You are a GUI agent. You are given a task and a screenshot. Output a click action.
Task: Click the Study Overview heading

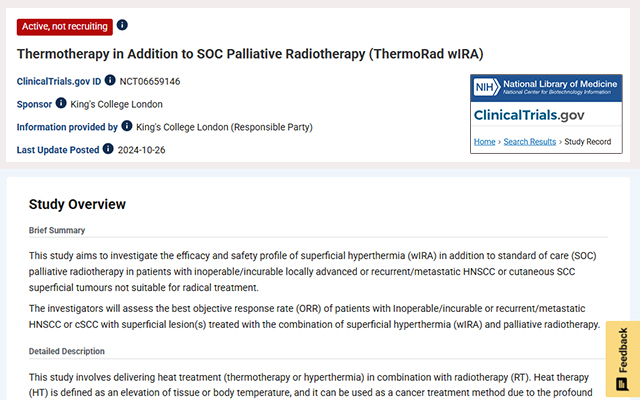point(77,205)
